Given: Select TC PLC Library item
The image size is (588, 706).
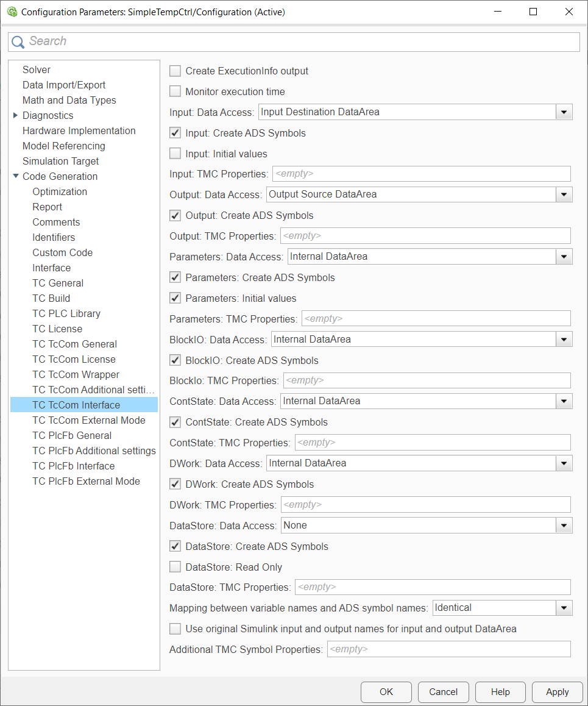Looking at the screenshot, I should pyautogui.click(x=66, y=314).
